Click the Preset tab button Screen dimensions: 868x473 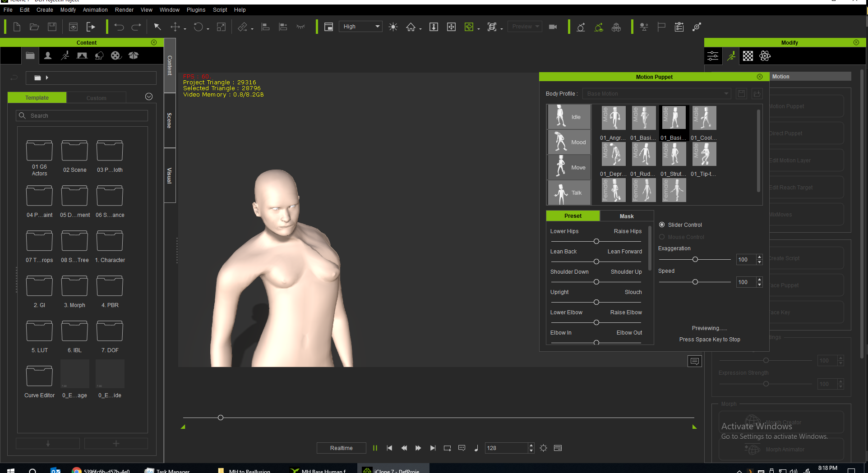click(573, 216)
